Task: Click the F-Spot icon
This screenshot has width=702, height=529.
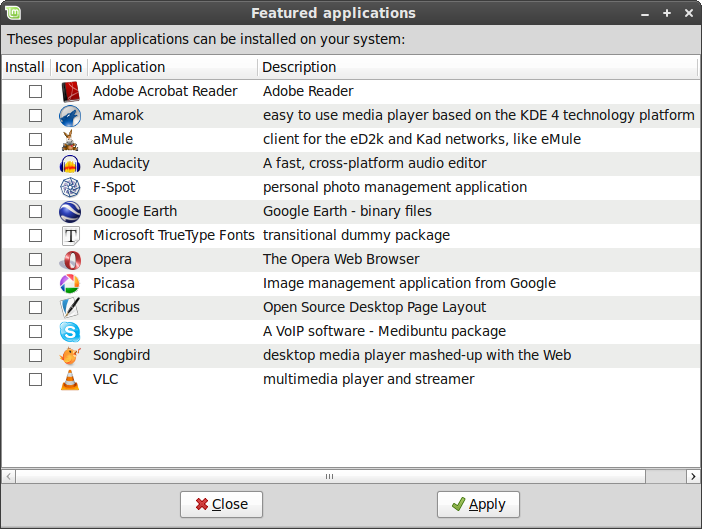Action: (x=70, y=188)
